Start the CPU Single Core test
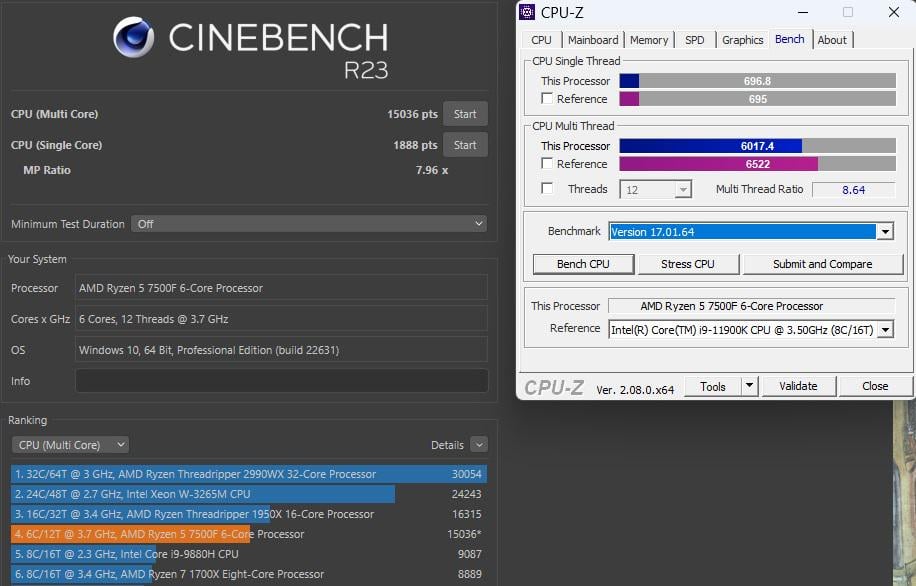 point(465,145)
